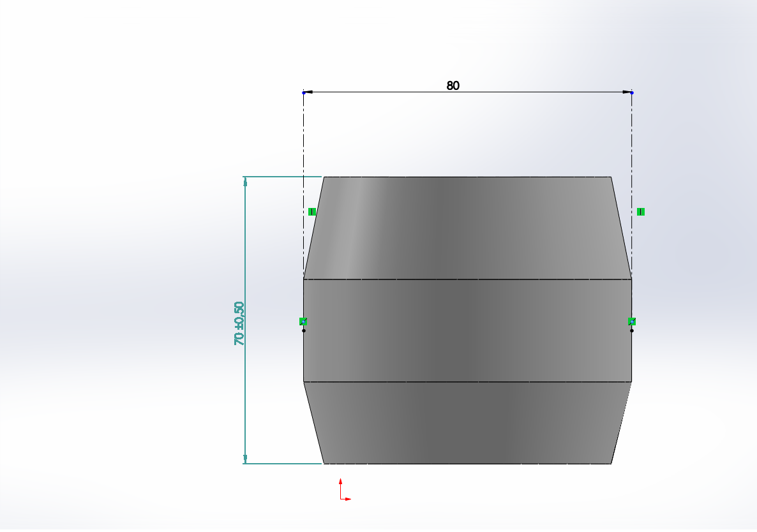Select the 70 ±0.50 dimension text
This screenshot has width=757, height=532.
point(239,323)
